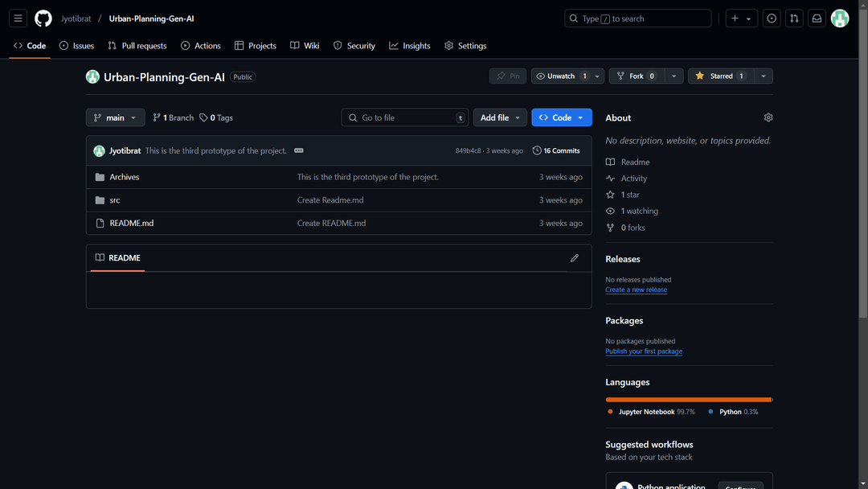Open the Insights tab
This screenshot has width=868, height=489.
coord(410,46)
